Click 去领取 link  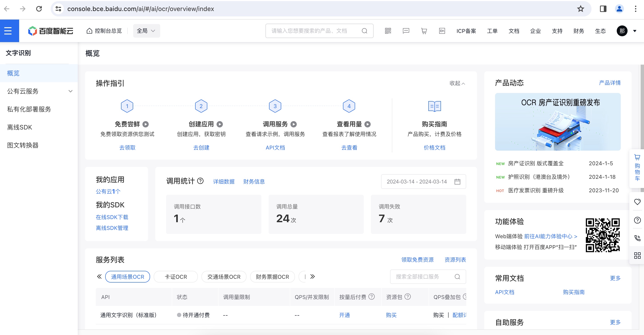tap(127, 148)
